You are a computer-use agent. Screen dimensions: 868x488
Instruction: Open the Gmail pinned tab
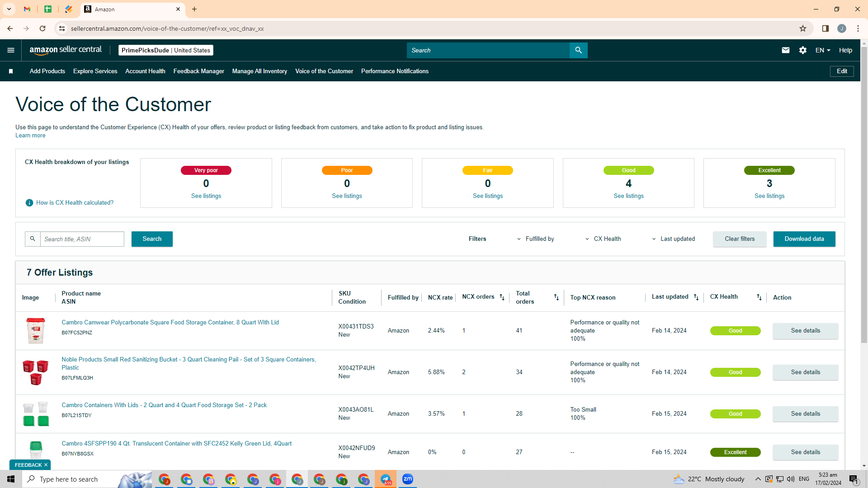click(x=27, y=9)
